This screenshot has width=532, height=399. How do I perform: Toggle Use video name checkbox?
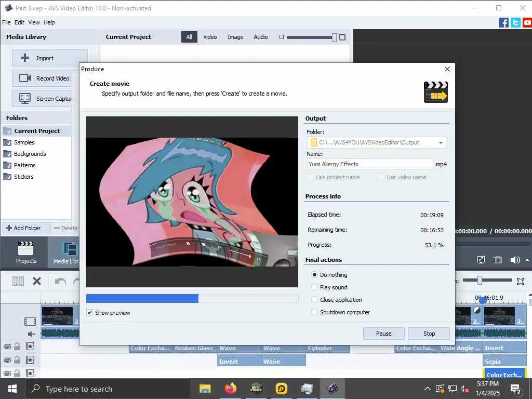point(381,177)
